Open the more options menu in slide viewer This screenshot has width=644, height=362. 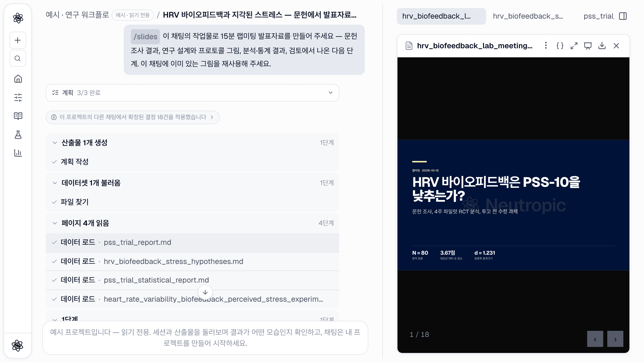click(x=546, y=46)
